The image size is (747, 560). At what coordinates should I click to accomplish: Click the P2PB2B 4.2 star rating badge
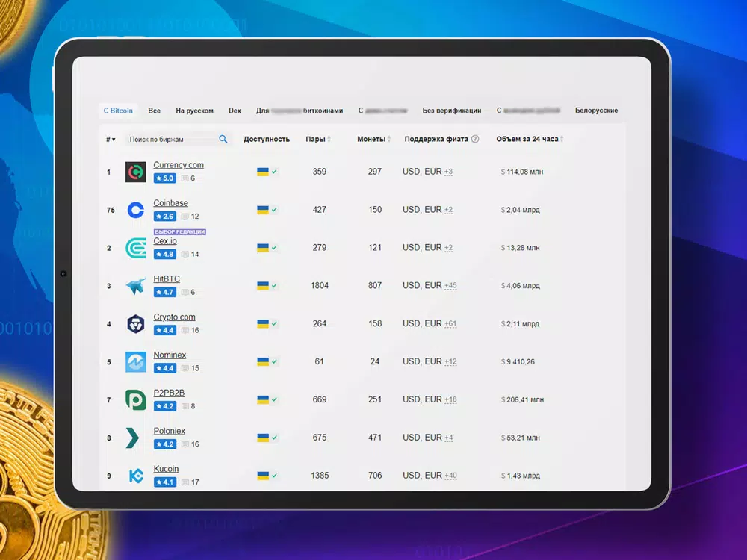click(165, 406)
